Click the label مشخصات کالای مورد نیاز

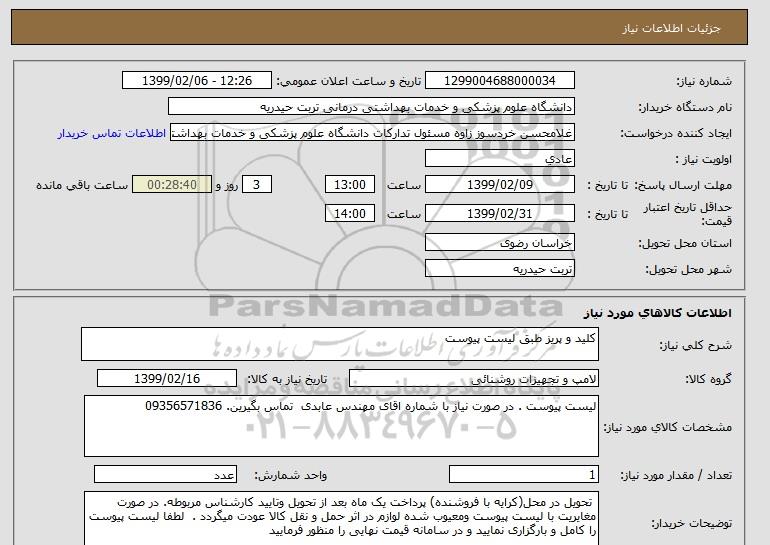[668, 427]
